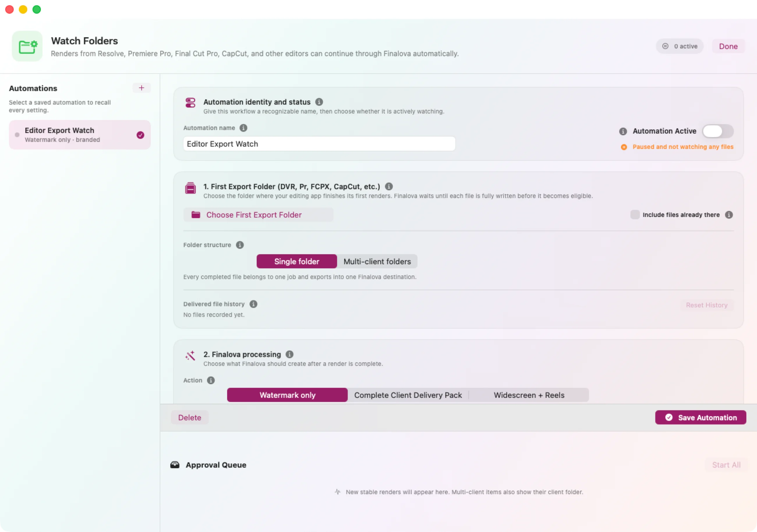
Task: Toggle the Automation Active switch
Action: [718, 131]
